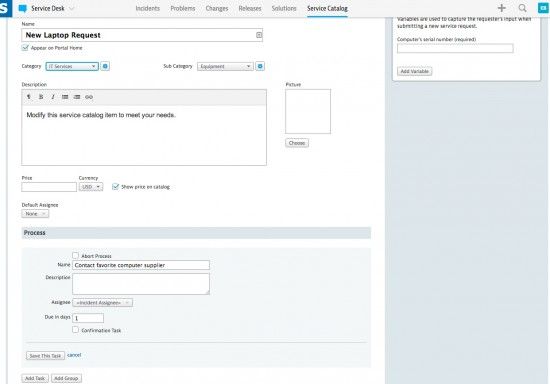The width and height of the screenshot is (550, 384).
Task: Open the user avatar at top right
Action: click(543, 8)
